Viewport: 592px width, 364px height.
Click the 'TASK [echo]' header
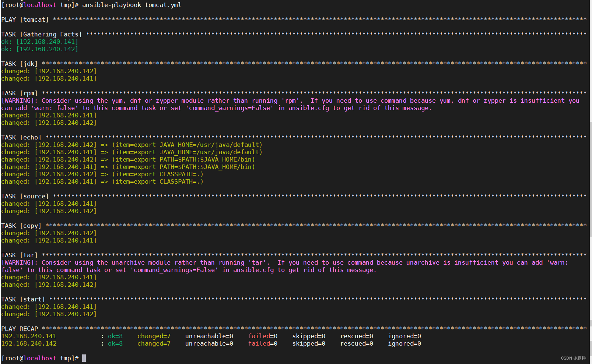tap(21, 138)
